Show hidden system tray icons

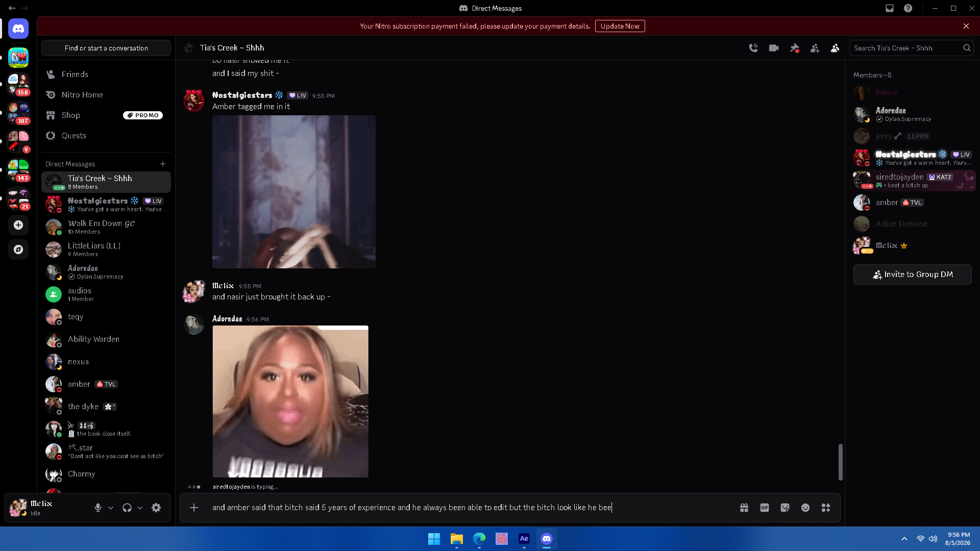tap(904, 539)
